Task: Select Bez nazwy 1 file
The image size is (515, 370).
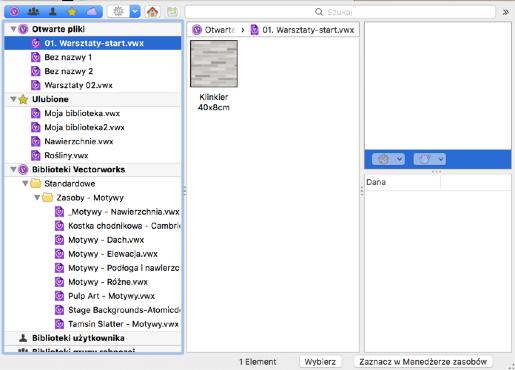Action: tap(93, 57)
